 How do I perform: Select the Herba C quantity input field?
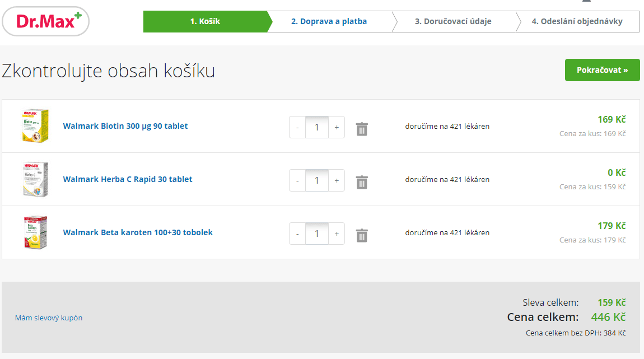316,180
